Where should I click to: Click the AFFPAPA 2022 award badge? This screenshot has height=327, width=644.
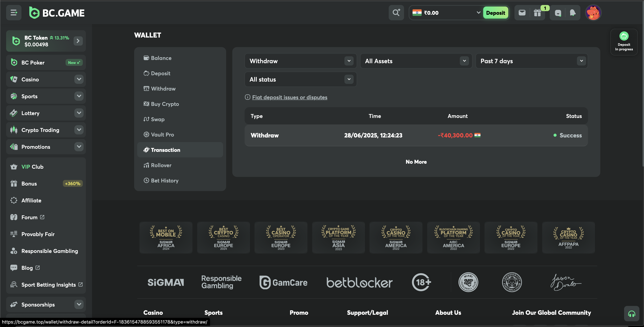pyautogui.click(x=568, y=238)
